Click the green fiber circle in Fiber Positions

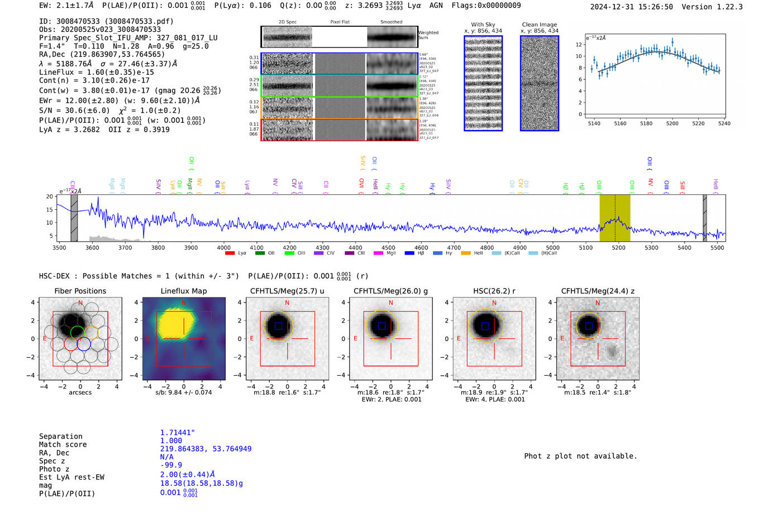pos(78,333)
